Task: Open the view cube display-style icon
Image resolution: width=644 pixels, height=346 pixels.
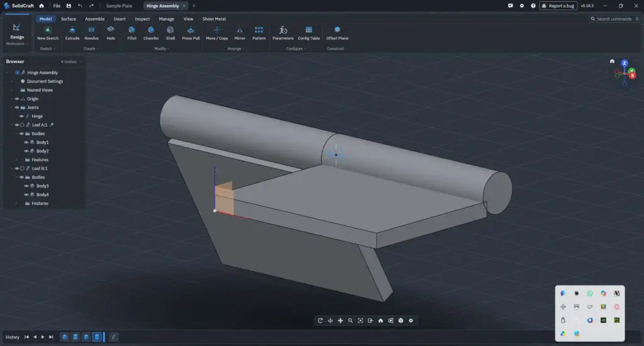Action: [x=401, y=321]
